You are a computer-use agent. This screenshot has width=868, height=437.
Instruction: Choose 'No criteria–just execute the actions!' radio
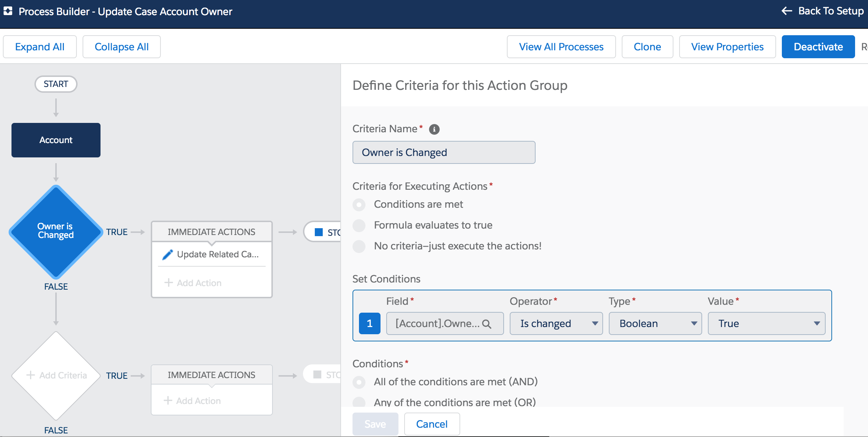click(359, 246)
